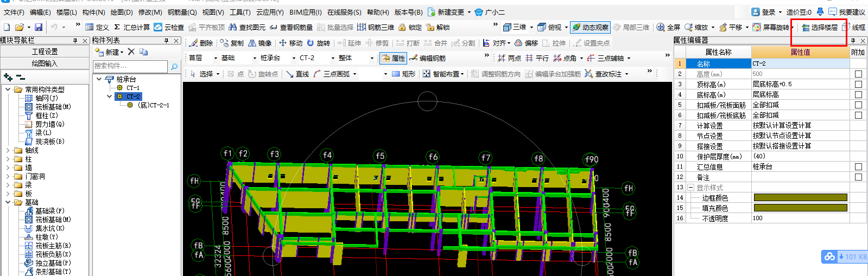Click 全屏 full screen zoom
Image resolution: width=868 pixels, height=276 pixels.
(x=668, y=27)
